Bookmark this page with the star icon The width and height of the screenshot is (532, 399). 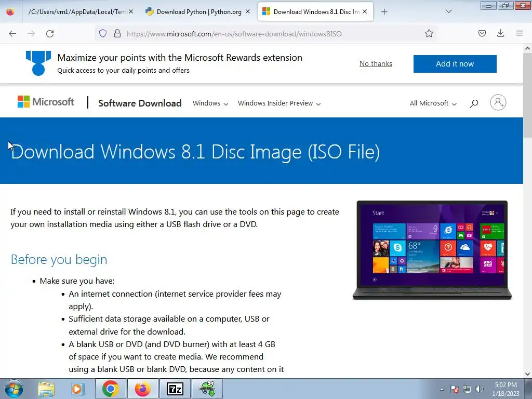429,33
